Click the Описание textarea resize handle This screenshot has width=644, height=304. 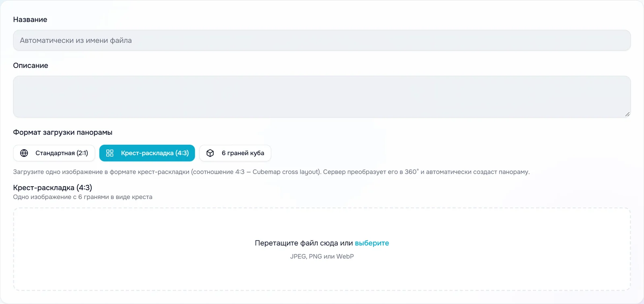(x=627, y=114)
